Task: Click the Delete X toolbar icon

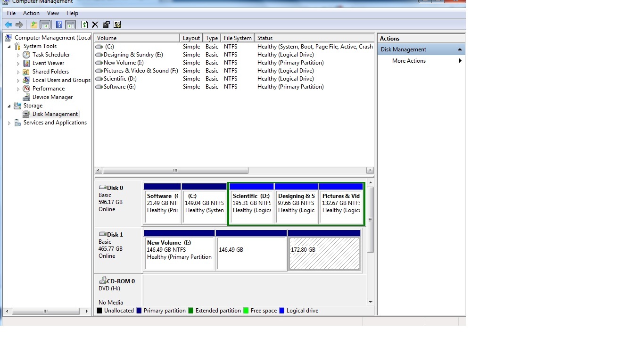Action: 95,25
